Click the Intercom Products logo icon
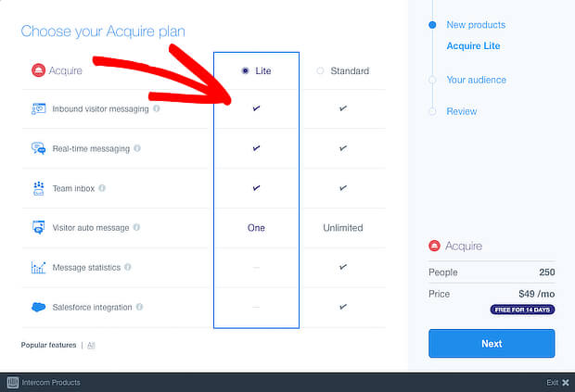The image size is (575, 392). pos(13,383)
